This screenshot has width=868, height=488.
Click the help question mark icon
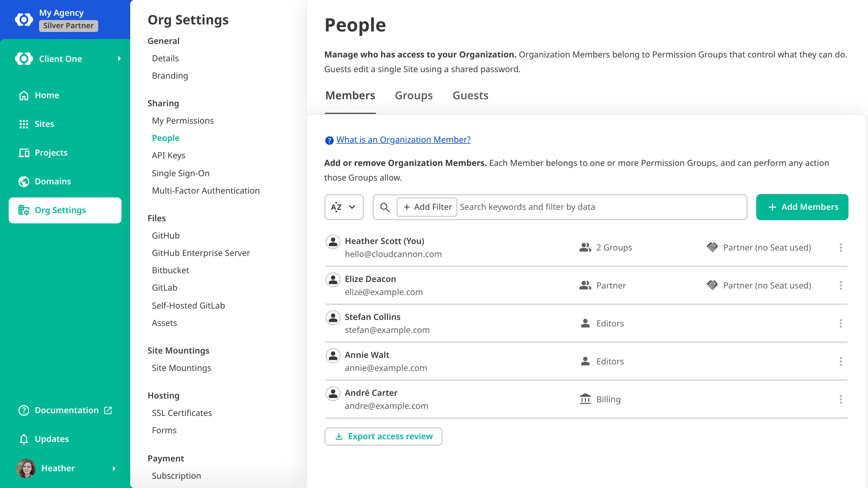point(329,140)
